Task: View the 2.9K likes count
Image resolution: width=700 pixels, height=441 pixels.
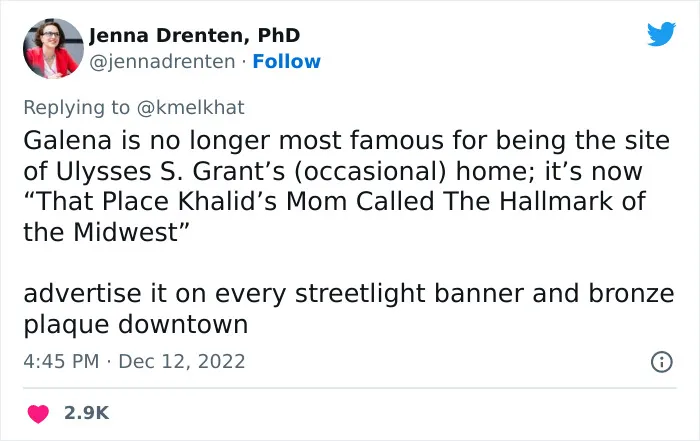Action: [87, 413]
